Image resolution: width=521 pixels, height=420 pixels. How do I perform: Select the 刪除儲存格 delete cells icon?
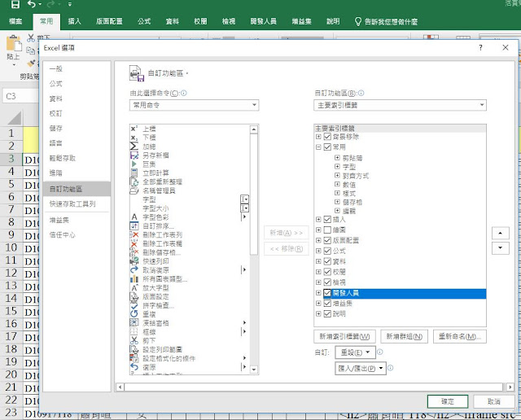134,252
